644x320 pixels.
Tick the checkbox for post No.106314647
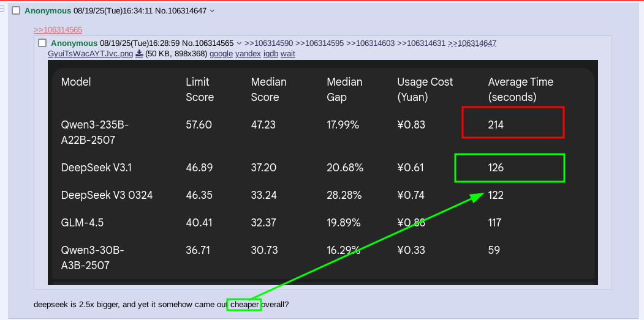tap(15, 10)
